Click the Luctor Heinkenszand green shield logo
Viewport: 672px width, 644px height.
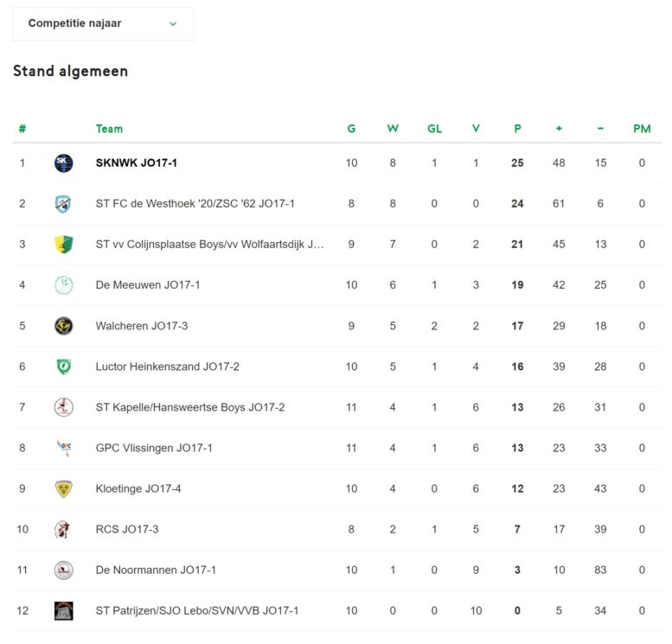(x=63, y=367)
